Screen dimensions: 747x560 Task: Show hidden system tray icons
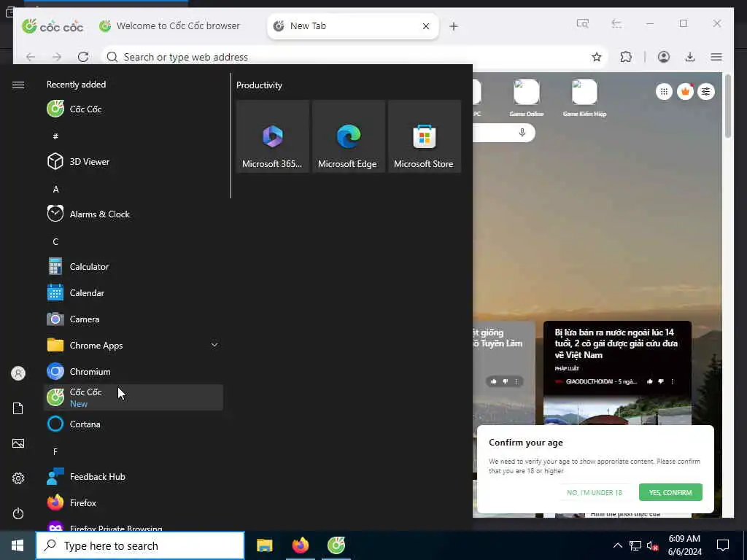click(x=617, y=545)
